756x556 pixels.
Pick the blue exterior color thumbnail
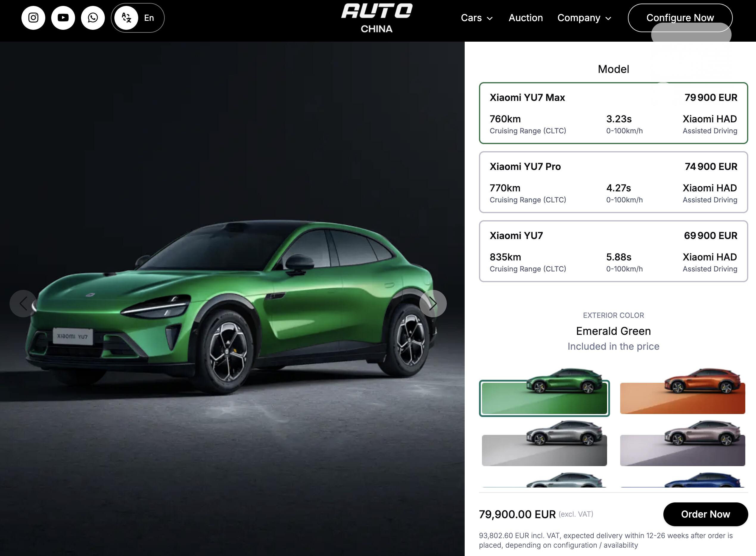pos(682,480)
